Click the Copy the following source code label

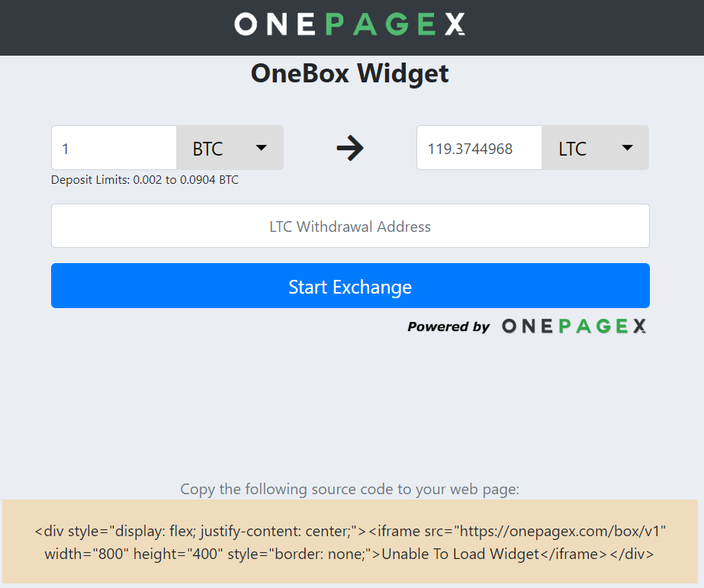coord(350,489)
